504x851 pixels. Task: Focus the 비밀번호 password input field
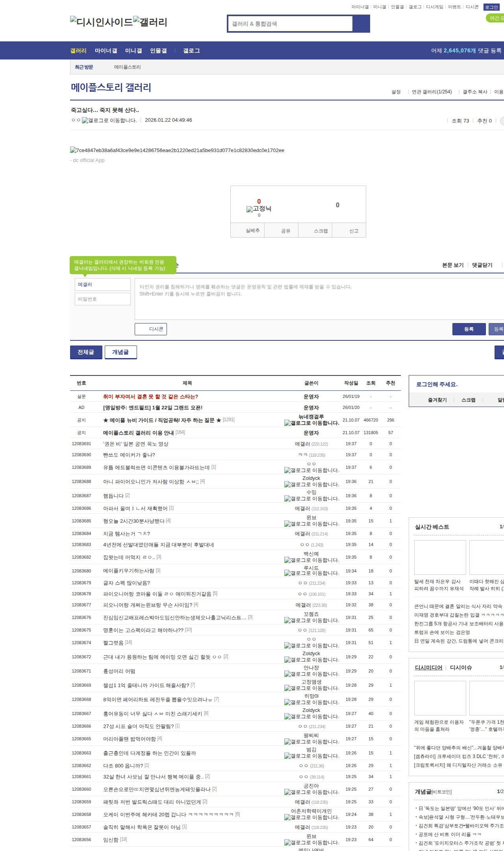tap(103, 299)
